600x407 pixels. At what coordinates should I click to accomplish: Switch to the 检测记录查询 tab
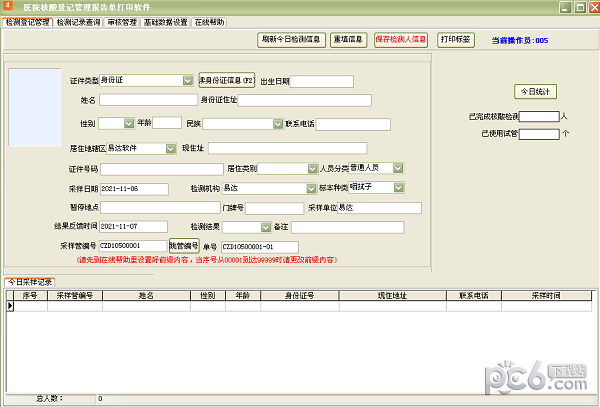(x=78, y=21)
